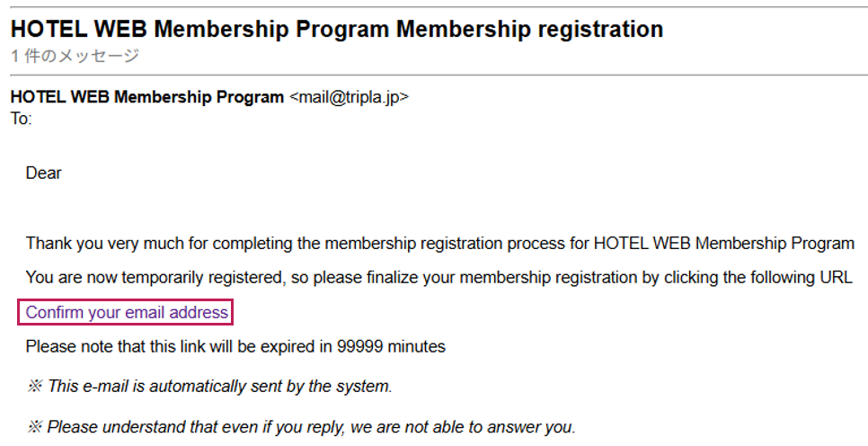Viewport: 868px width, 446px height.
Task: Click the Please note link expiry sentence
Action: tap(180, 346)
